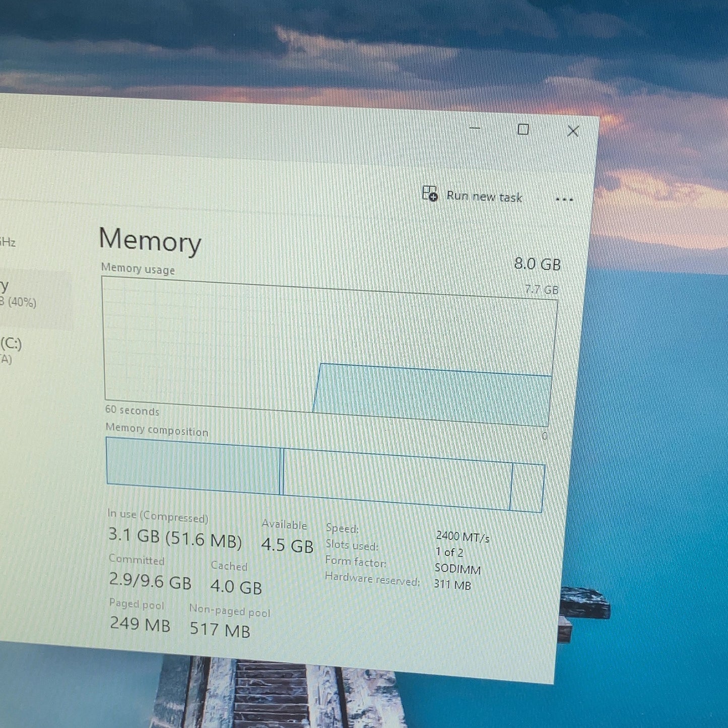Click the Available label
Image resolution: width=728 pixels, height=728 pixels.
tap(284, 524)
